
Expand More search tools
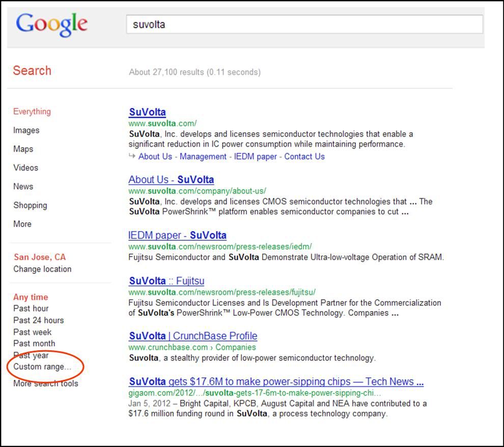46,383
